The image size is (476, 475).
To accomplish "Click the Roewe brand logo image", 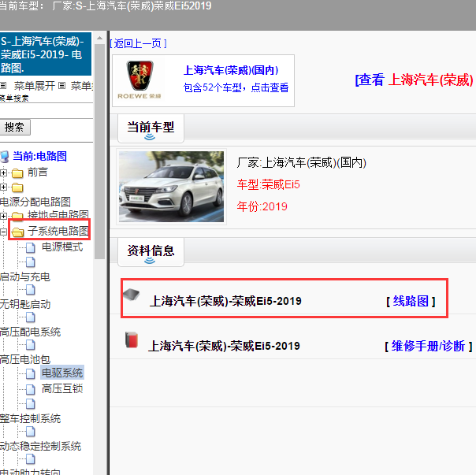I will [x=139, y=80].
